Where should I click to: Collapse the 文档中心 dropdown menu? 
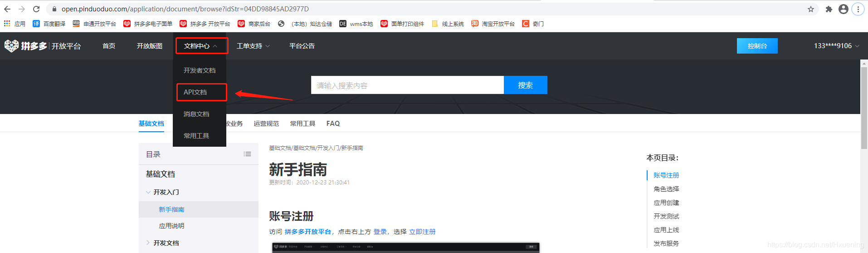(201, 46)
